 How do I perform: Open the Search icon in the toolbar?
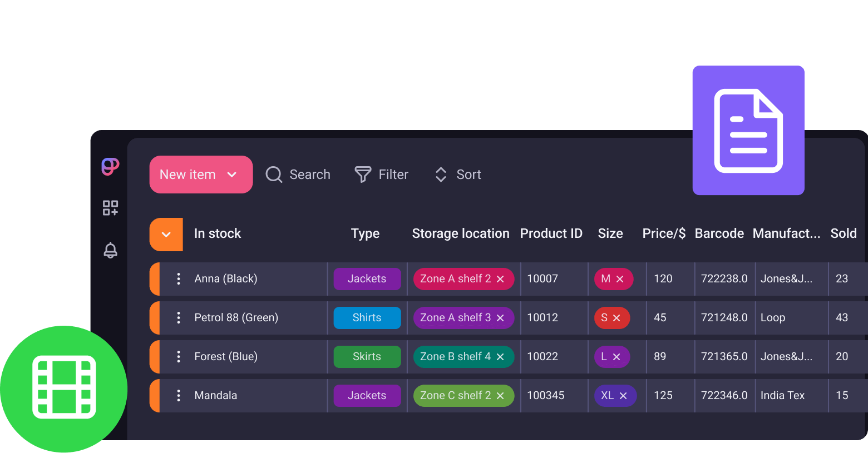(x=274, y=174)
